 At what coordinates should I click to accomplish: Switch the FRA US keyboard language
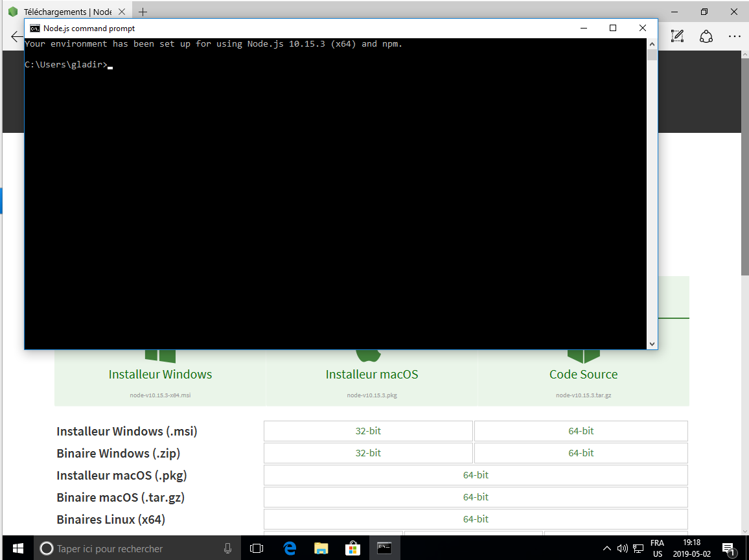click(657, 548)
